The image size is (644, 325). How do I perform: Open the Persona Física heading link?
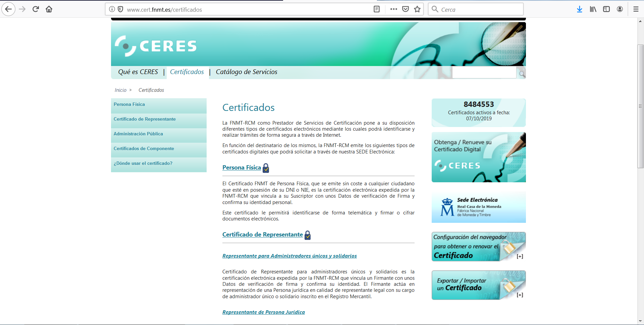click(241, 168)
